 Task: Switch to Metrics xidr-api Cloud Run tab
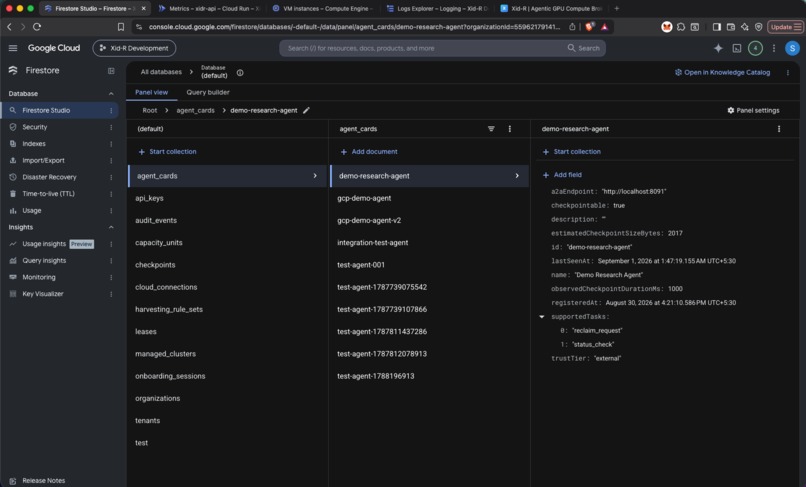(x=210, y=8)
